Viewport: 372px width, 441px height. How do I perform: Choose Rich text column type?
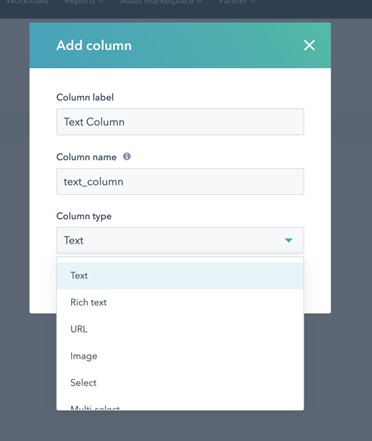click(180, 302)
